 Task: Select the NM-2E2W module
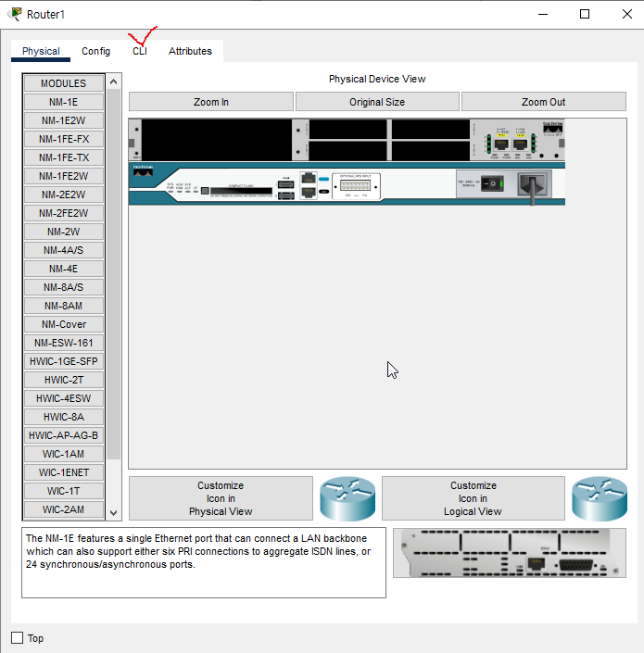tap(64, 195)
